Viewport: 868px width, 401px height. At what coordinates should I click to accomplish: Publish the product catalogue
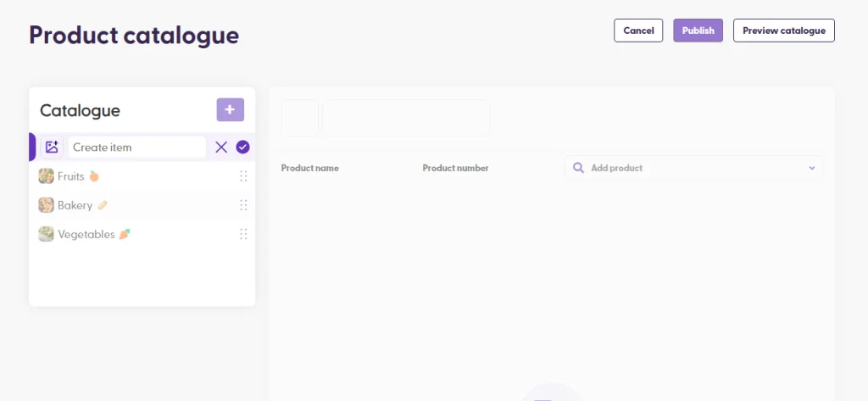[698, 31]
